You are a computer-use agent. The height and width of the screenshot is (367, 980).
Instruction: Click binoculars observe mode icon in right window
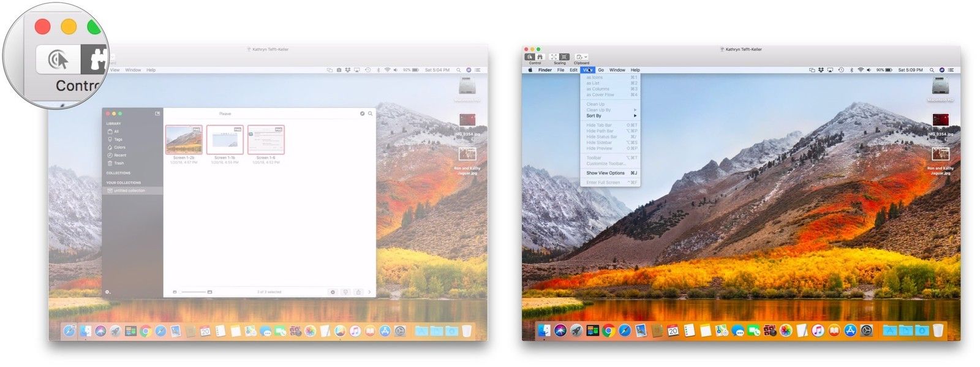540,57
